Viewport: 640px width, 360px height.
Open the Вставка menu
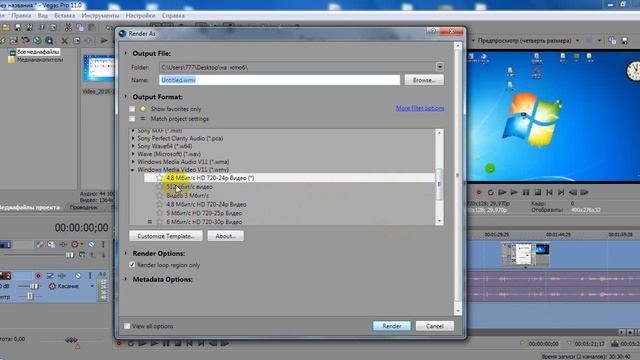pyautogui.click(x=64, y=16)
